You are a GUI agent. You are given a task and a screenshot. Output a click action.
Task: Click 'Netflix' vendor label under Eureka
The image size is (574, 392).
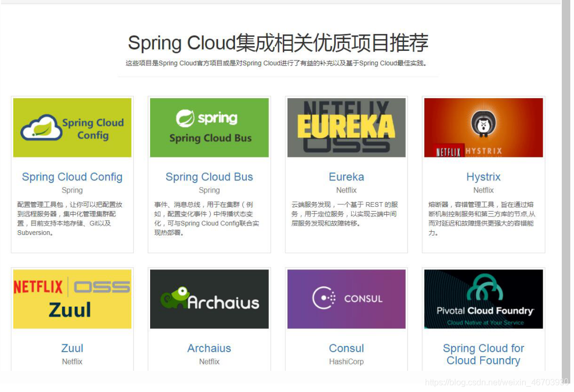click(x=346, y=190)
